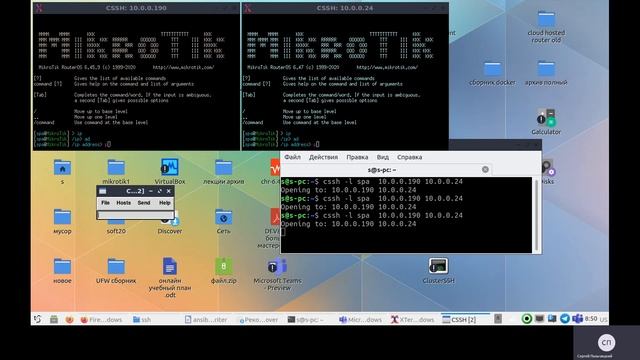Open the Правка menu in the terminal
The width and height of the screenshot is (640, 360).
pos(357,157)
